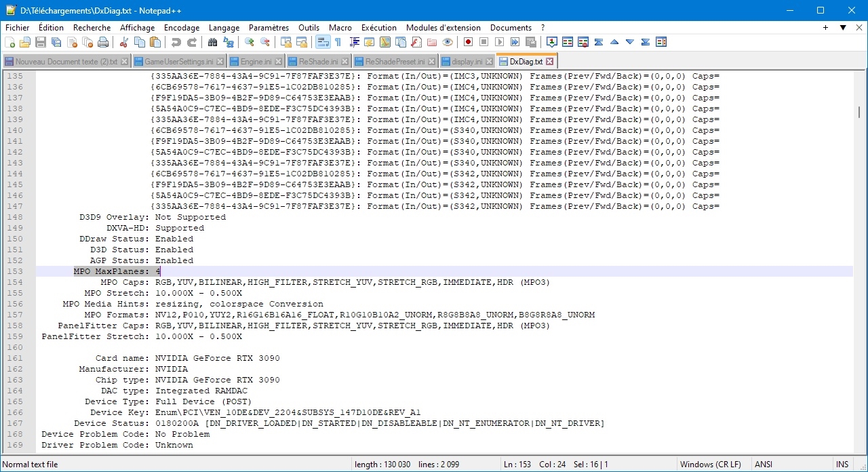The image size is (868, 472).
Task: Open the Encodage menu
Action: [x=182, y=28]
